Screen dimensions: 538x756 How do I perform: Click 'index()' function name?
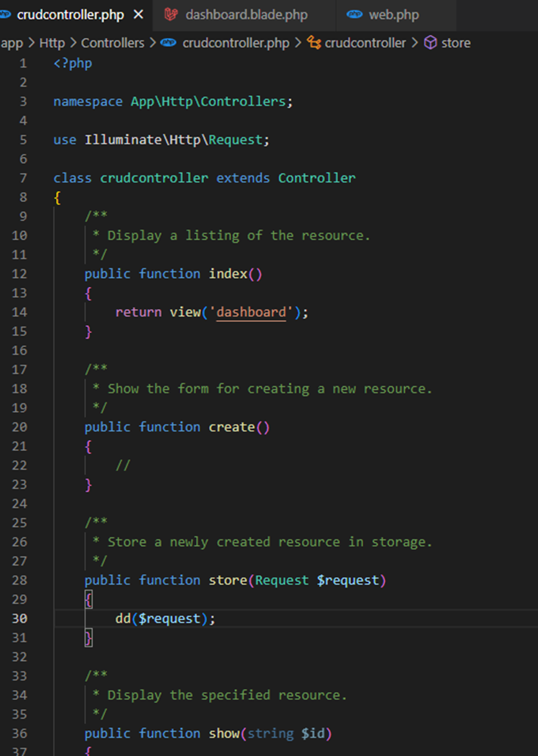click(235, 274)
